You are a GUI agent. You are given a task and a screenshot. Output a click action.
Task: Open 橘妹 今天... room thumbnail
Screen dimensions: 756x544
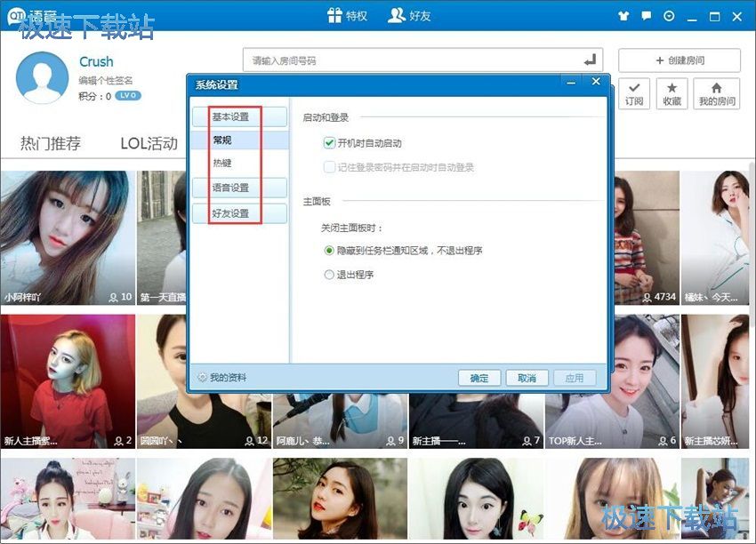(x=715, y=237)
